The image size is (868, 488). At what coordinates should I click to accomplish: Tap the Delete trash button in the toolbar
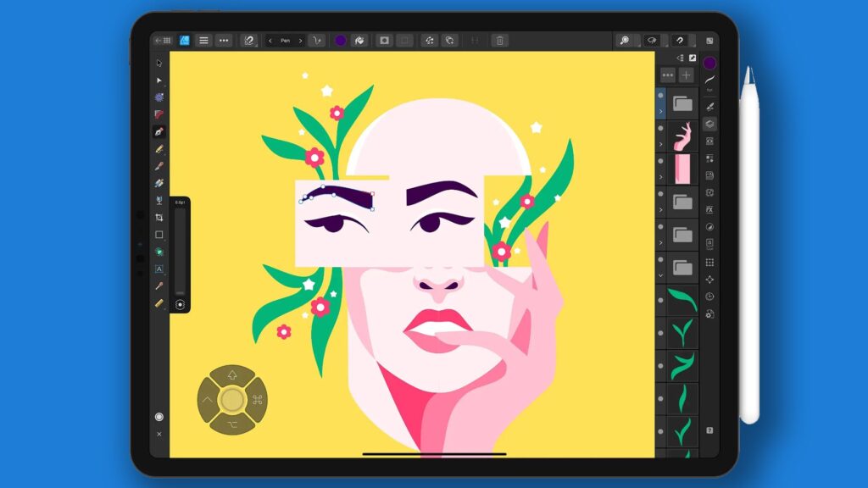click(x=498, y=39)
